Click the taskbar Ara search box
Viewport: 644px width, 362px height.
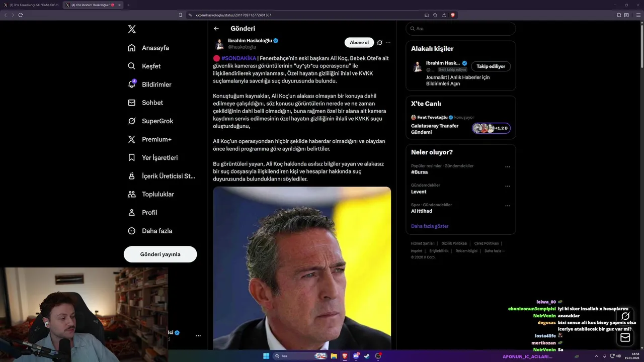pyautogui.click(x=300, y=356)
